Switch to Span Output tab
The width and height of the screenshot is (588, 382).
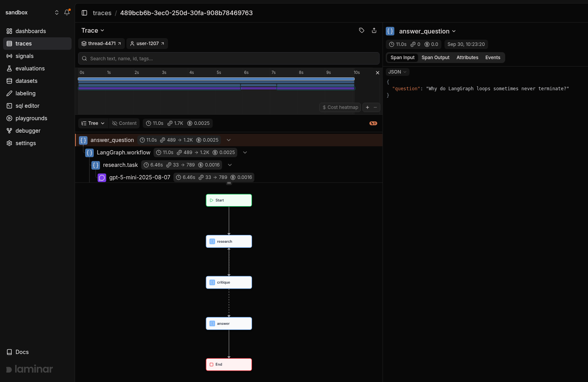(436, 58)
